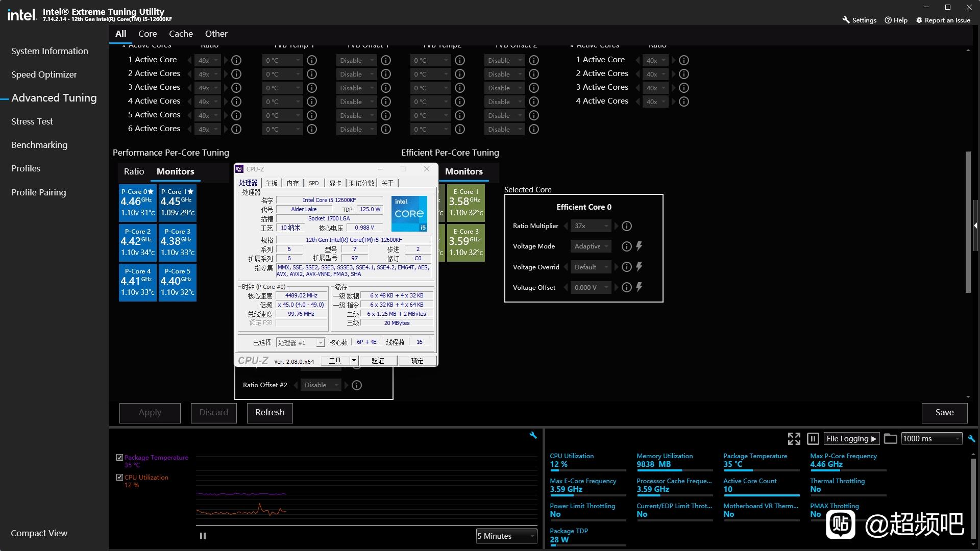Show info for 6 Active Cores ratio

click(236, 129)
